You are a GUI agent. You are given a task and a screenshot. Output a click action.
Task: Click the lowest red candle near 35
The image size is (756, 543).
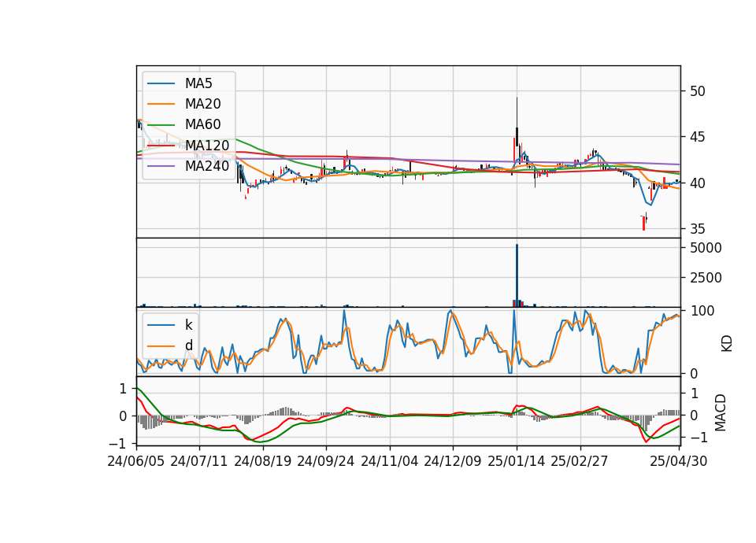643,223
